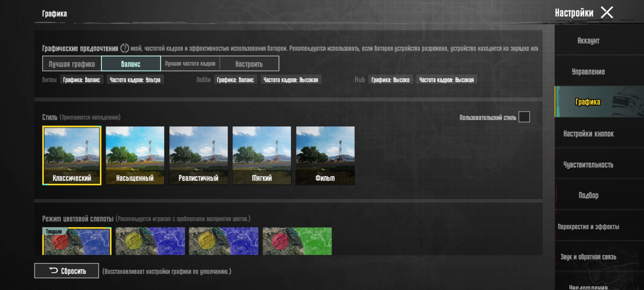Close the settings with X icon

[607, 13]
